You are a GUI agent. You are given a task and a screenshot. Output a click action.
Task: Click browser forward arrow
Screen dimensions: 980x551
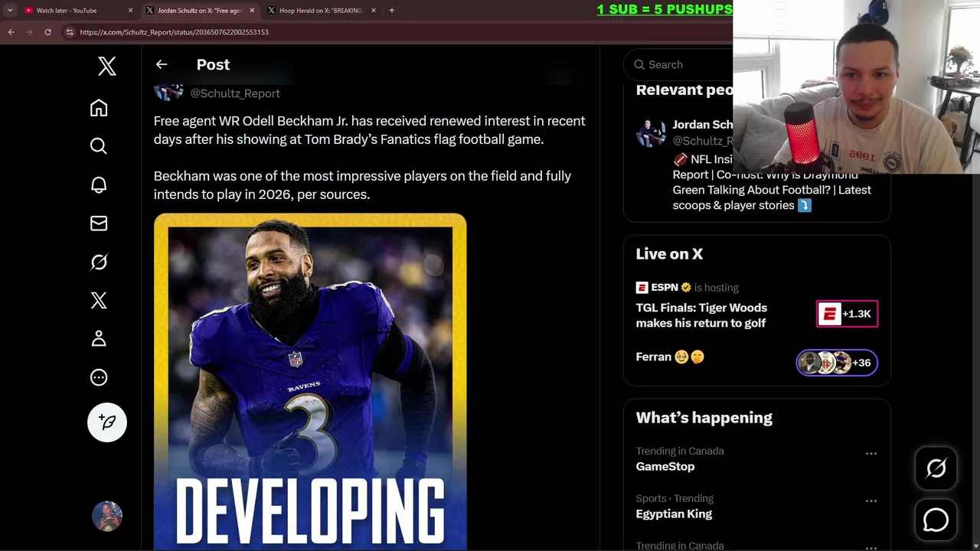29,32
